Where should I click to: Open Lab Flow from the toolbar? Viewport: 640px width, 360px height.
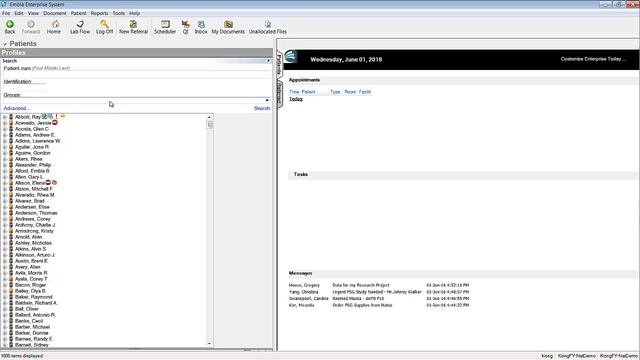[80, 24]
